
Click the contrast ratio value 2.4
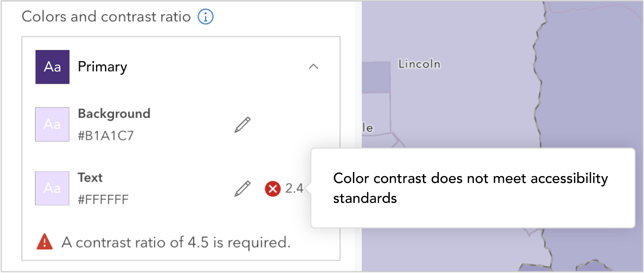[295, 188]
